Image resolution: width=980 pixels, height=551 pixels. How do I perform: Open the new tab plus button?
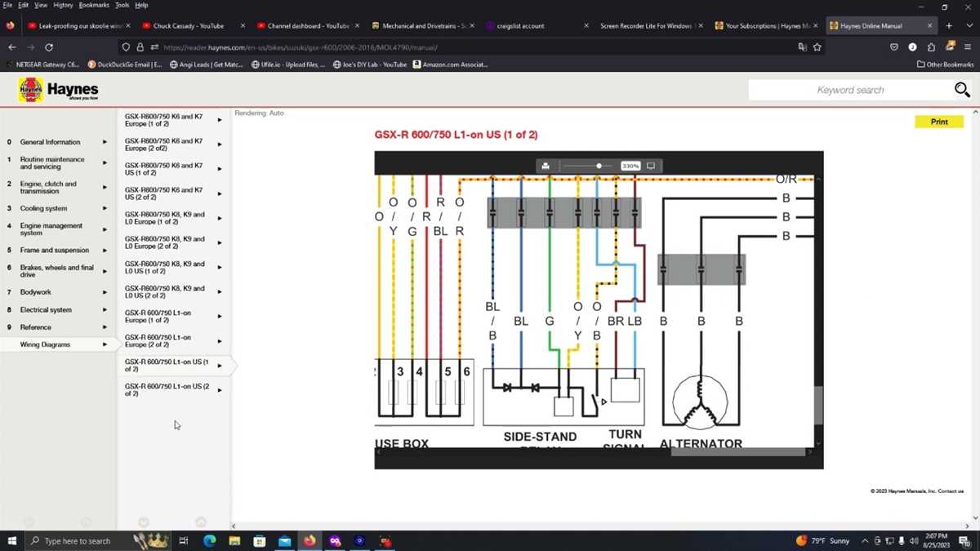point(949,25)
